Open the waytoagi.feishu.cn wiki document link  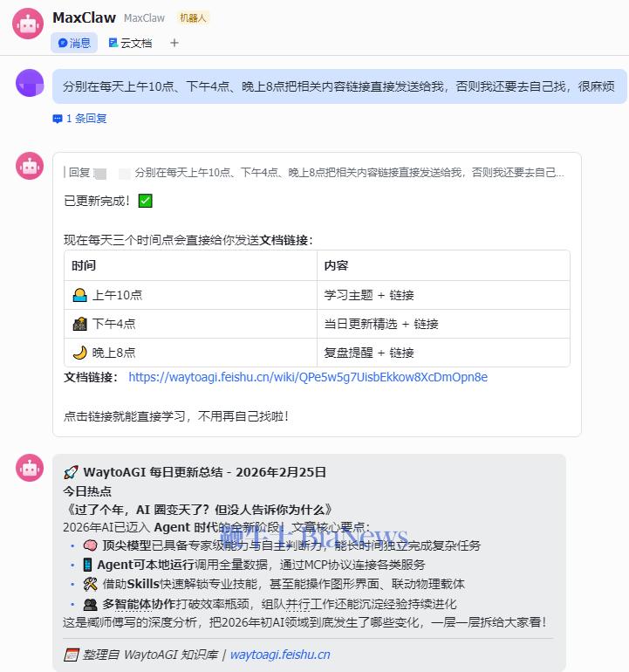[307, 377]
